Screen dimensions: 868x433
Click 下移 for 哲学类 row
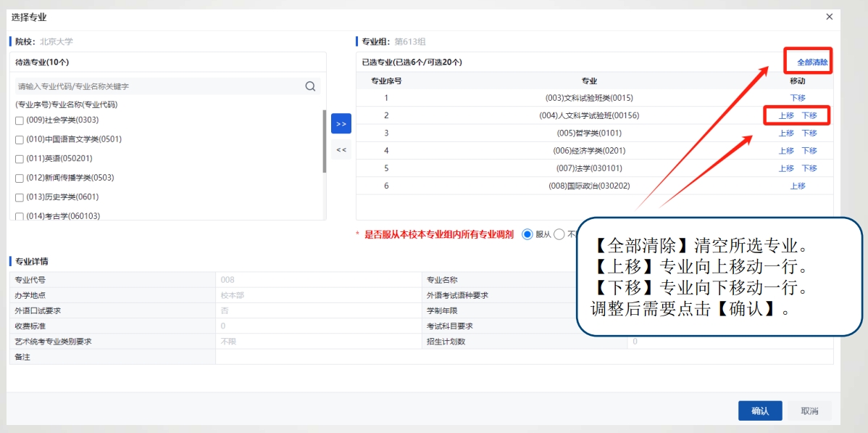point(809,133)
